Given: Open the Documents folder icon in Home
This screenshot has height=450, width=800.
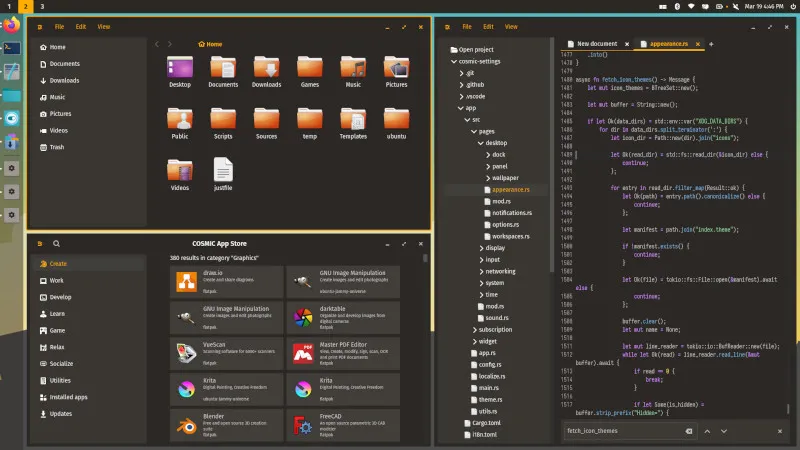Looking at the screenshot, I should point(223,72).
